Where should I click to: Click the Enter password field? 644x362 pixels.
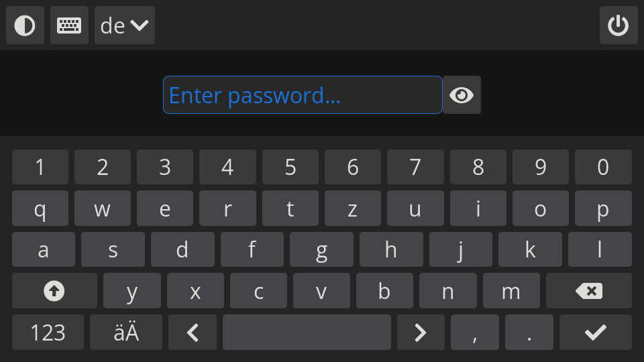pyautogui.click(x=303, y=95)
